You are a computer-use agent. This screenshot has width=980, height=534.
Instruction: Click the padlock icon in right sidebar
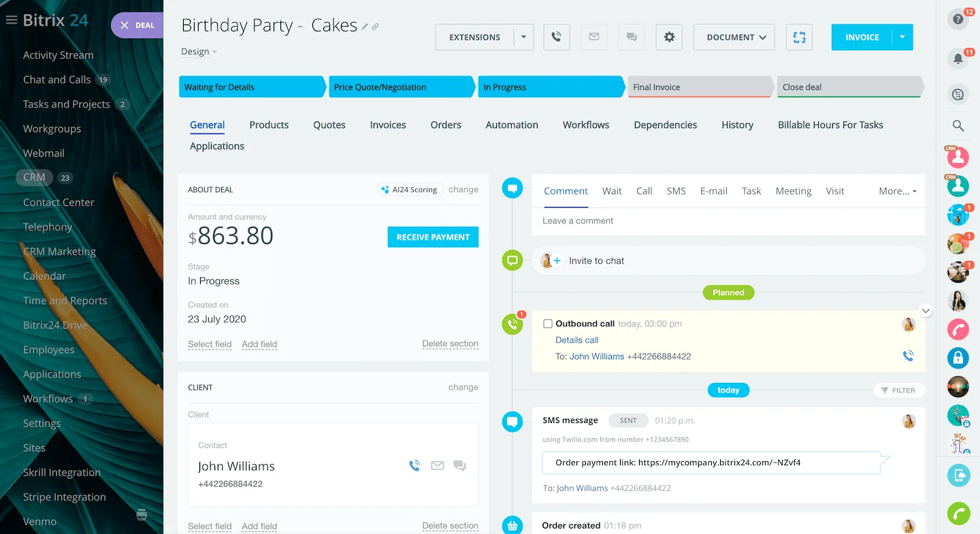click(958, 357)
